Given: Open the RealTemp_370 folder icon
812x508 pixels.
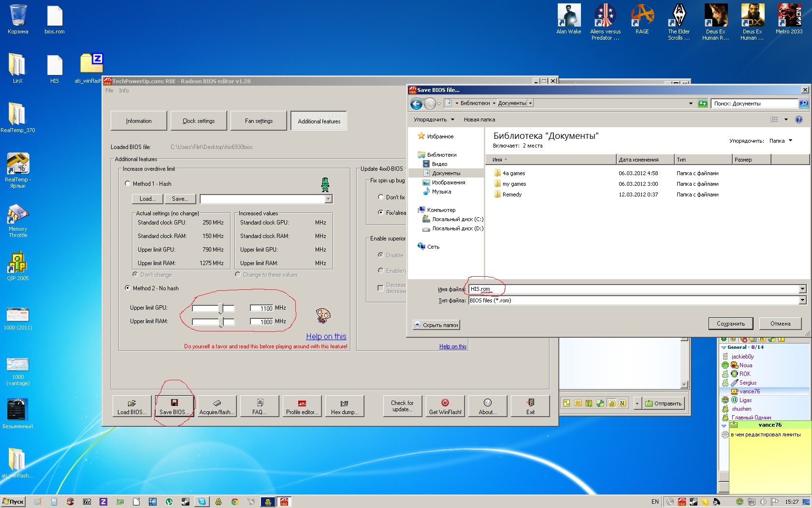Looking at the screenshot, I should (18, 118).
